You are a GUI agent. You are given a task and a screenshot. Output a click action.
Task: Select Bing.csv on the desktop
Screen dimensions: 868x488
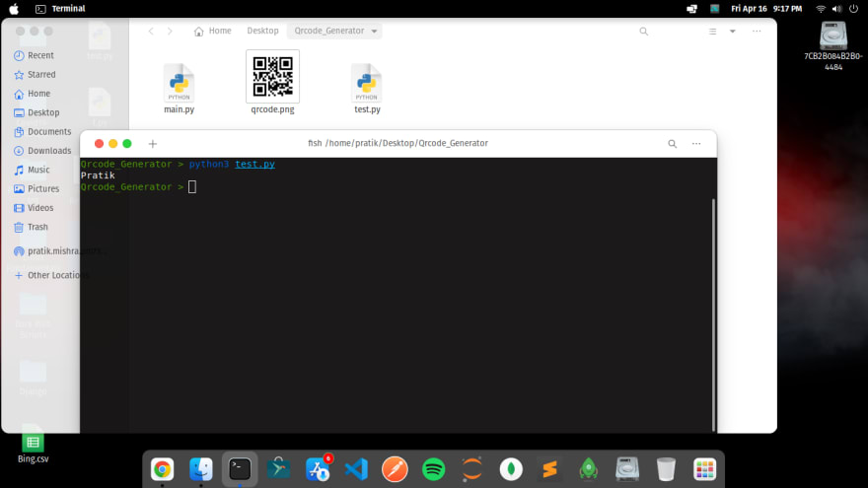(33, 446)
